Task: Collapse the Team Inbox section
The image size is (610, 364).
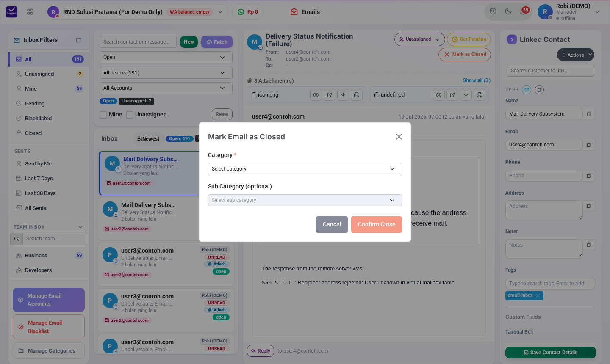Action: pos(80,227)
